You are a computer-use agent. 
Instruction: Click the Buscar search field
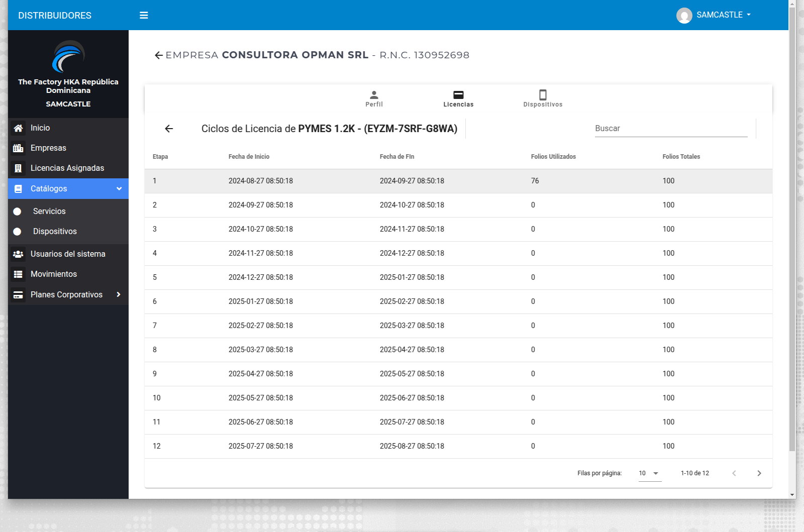tap(671, 129)
